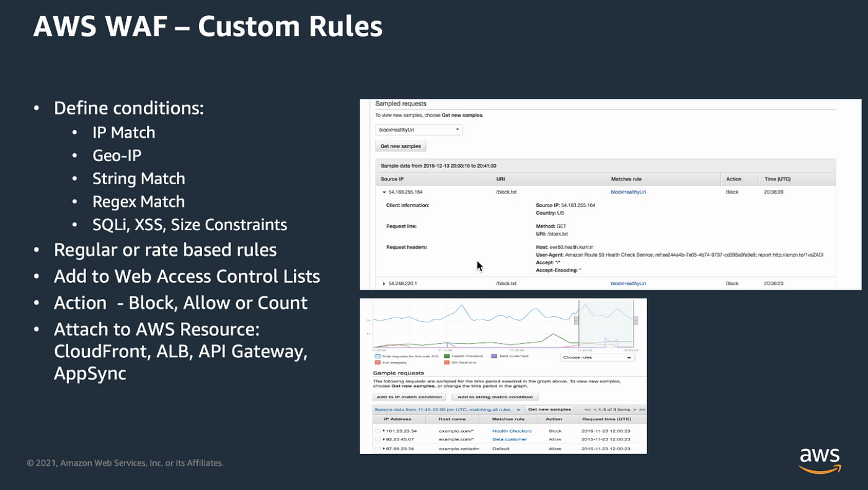This screenshot has width=868, height=490.
Task: Check the 101.23.23.34 row checkbox
Action: click(378, 430)
